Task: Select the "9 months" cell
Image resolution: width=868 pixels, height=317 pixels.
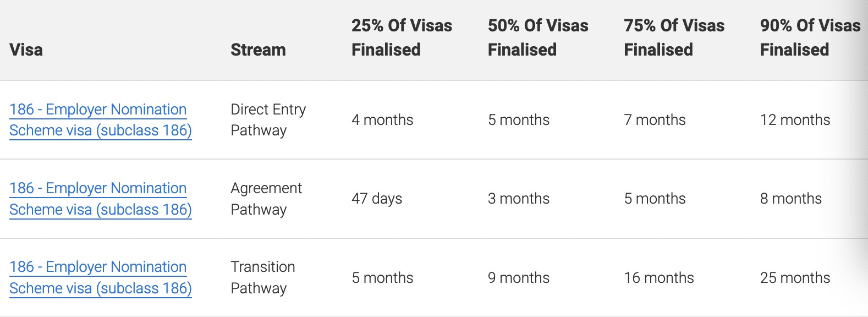Action: pyautogui.click(x=518, y=278)
